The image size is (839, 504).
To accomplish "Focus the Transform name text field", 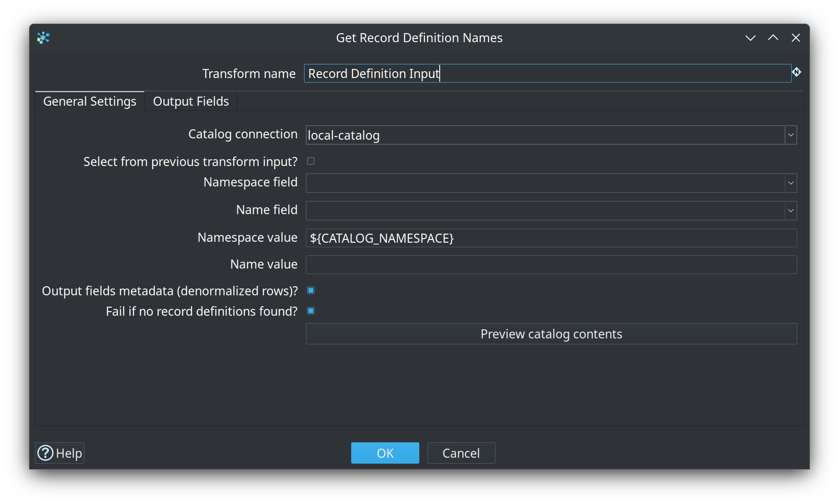I will [x=547, y=73].
